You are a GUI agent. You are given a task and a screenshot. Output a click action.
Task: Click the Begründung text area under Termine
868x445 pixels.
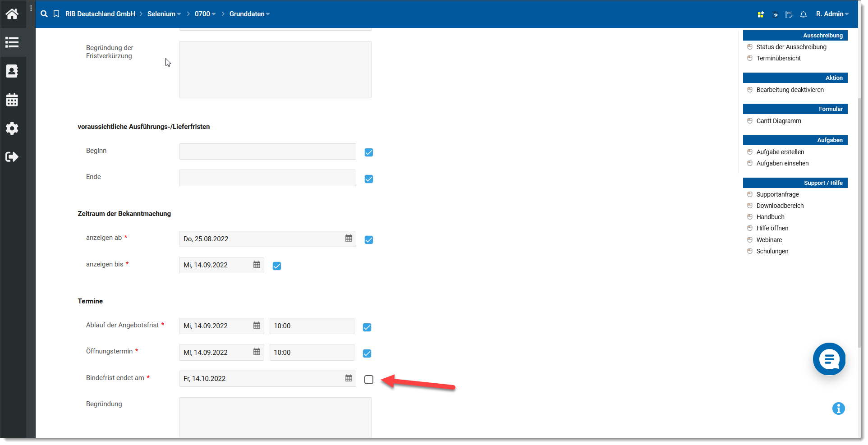[276, 417]
